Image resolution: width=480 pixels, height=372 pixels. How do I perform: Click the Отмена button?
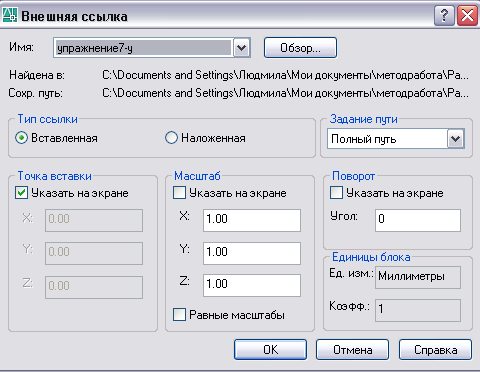coord(352,350)
